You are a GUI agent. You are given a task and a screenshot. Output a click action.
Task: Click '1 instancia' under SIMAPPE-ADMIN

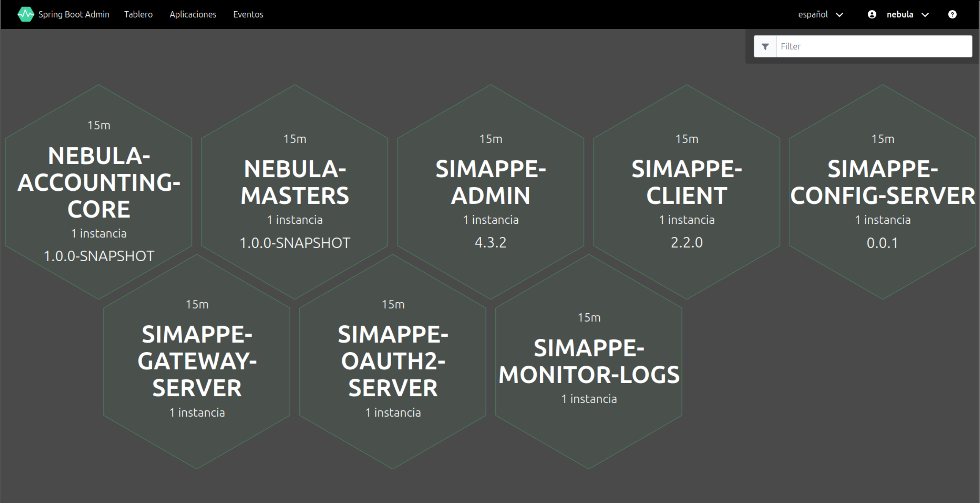click(x=491, y=220)
